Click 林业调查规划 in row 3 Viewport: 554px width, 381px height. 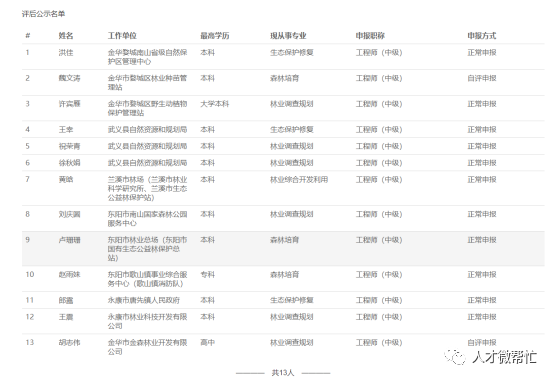pos(292,104)
